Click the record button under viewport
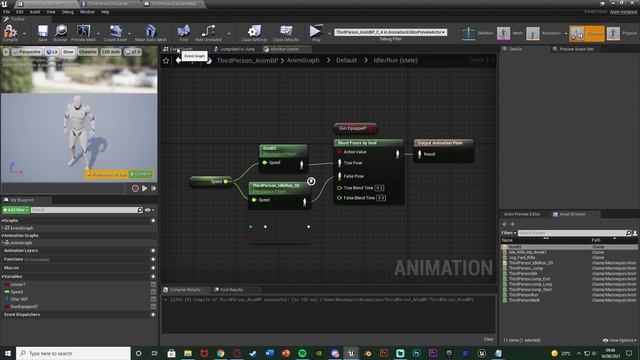Image resolution: width=640 pixels, height=360 pixels. point(136,188)
